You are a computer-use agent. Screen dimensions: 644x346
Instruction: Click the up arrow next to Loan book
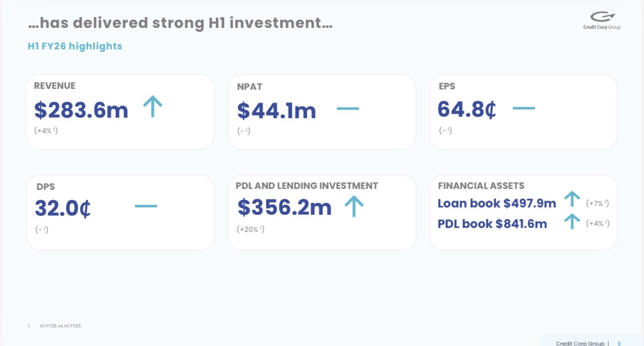click(x=572, y=199)
